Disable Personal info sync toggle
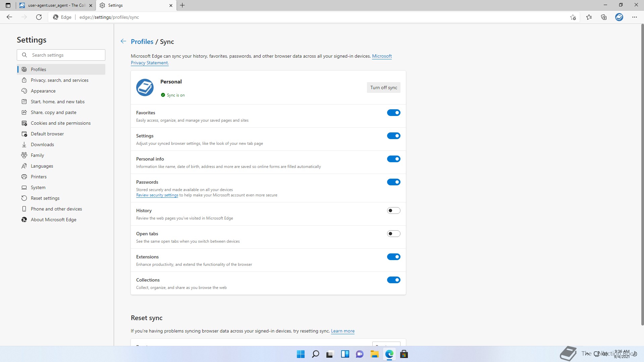 click(393, 159)
